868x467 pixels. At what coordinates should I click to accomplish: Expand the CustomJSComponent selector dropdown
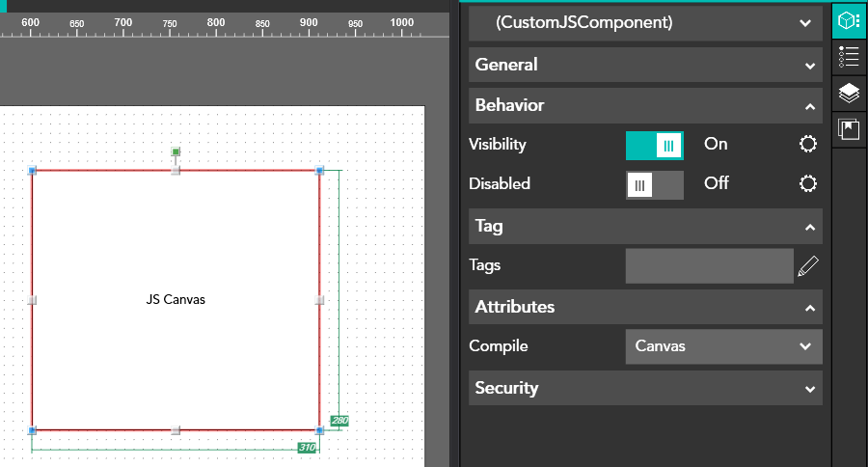645,22
